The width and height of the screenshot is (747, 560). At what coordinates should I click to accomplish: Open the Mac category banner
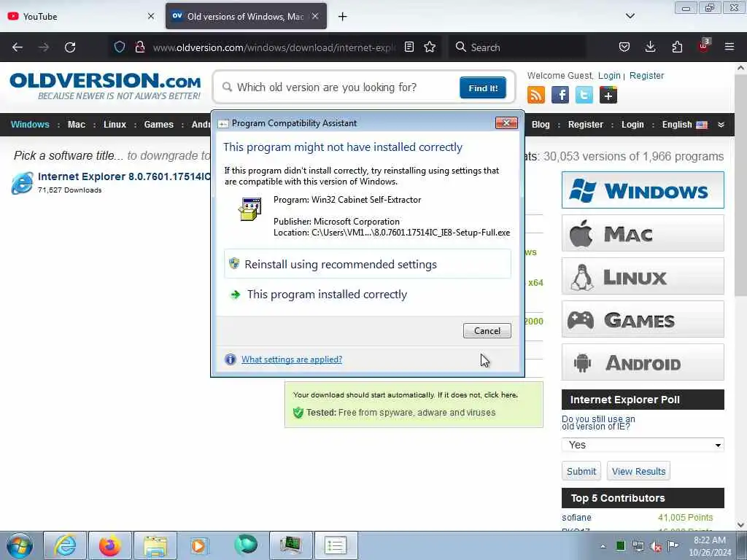click(643, 233)
